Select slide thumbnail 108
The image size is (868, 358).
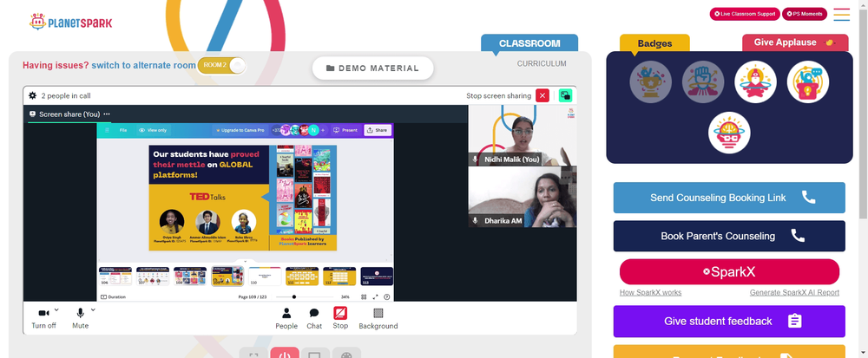coord(190,276)
